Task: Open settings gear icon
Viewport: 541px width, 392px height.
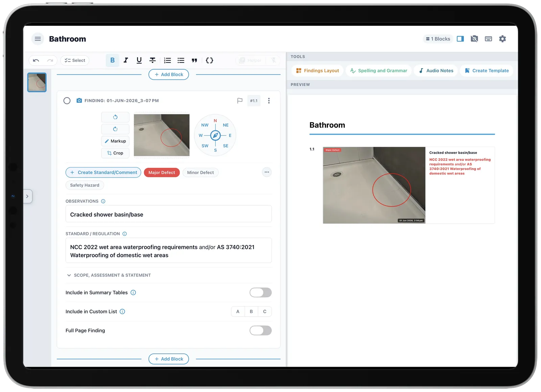Action: (x=502, y=39)
